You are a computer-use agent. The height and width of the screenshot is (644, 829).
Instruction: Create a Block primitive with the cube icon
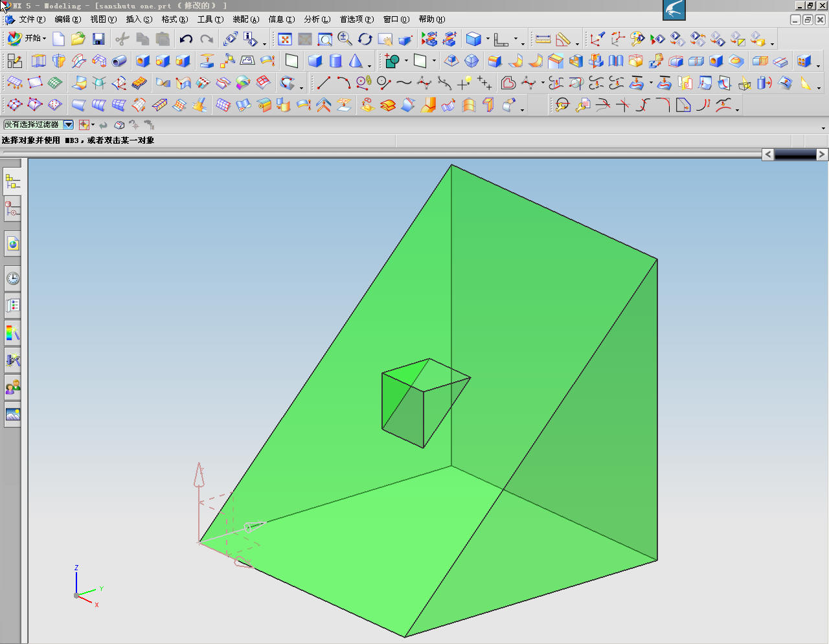pyautogui.click(x=315, y=61)
